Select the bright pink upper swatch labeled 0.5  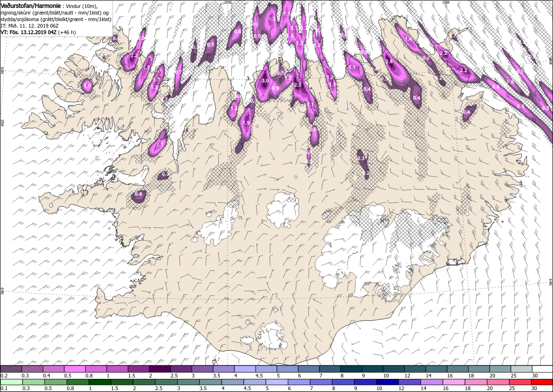pos(75,369)
